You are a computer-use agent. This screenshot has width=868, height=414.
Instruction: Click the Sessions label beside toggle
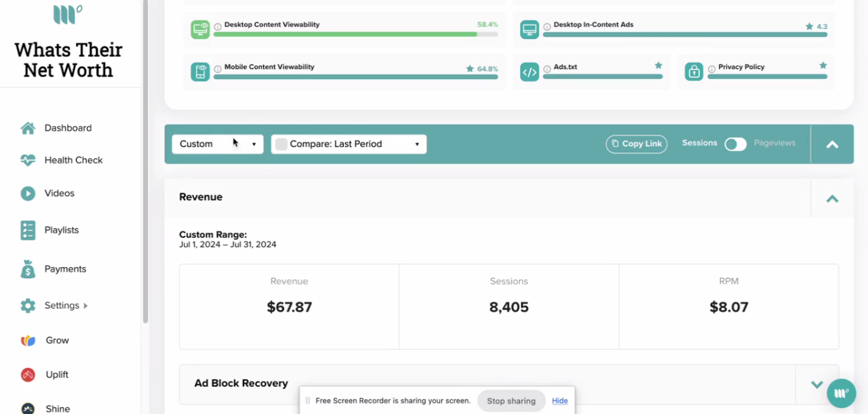coord(700,143)
